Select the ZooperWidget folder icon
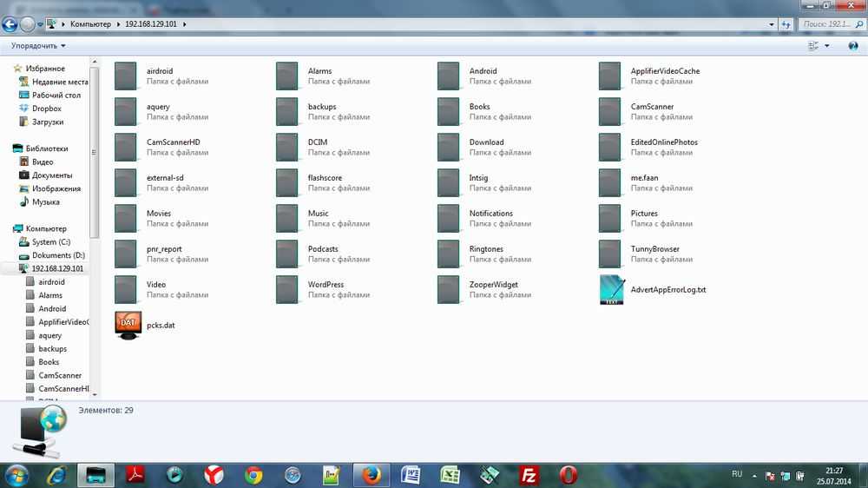 (x=449, y=289)
